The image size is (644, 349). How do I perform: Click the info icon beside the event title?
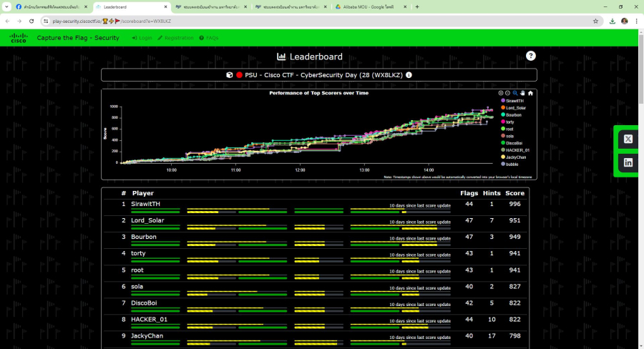pos(409,75)
